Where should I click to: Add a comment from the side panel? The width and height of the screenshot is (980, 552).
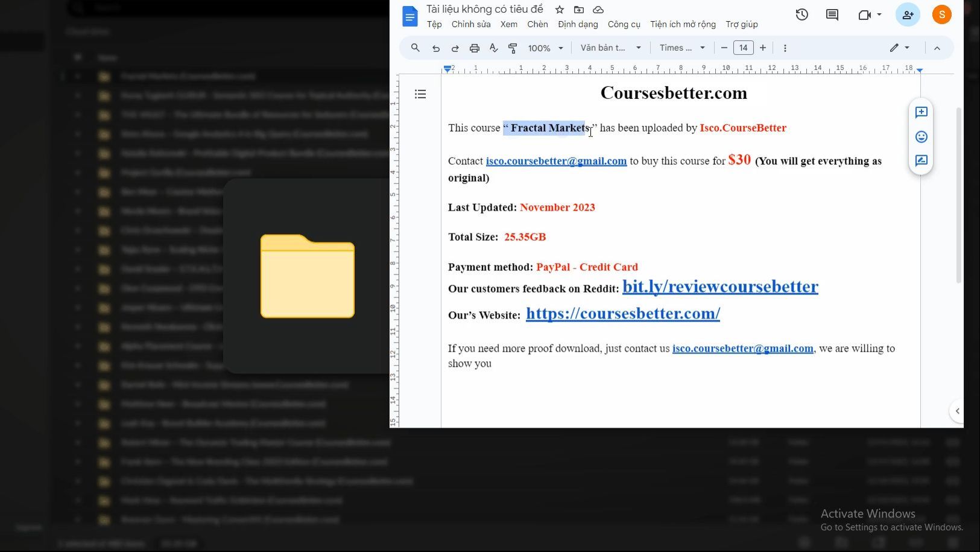[921, 112]
